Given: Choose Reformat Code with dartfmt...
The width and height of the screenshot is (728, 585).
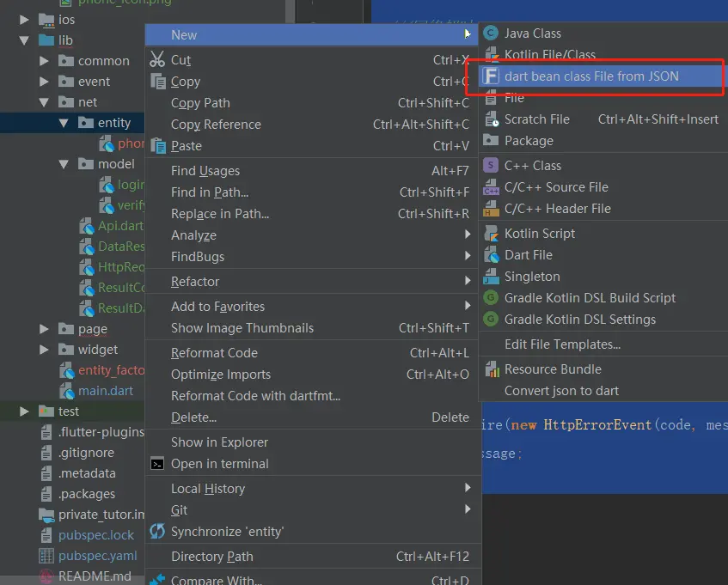Looking at the screenshot, I should click(x=311, y=396).
